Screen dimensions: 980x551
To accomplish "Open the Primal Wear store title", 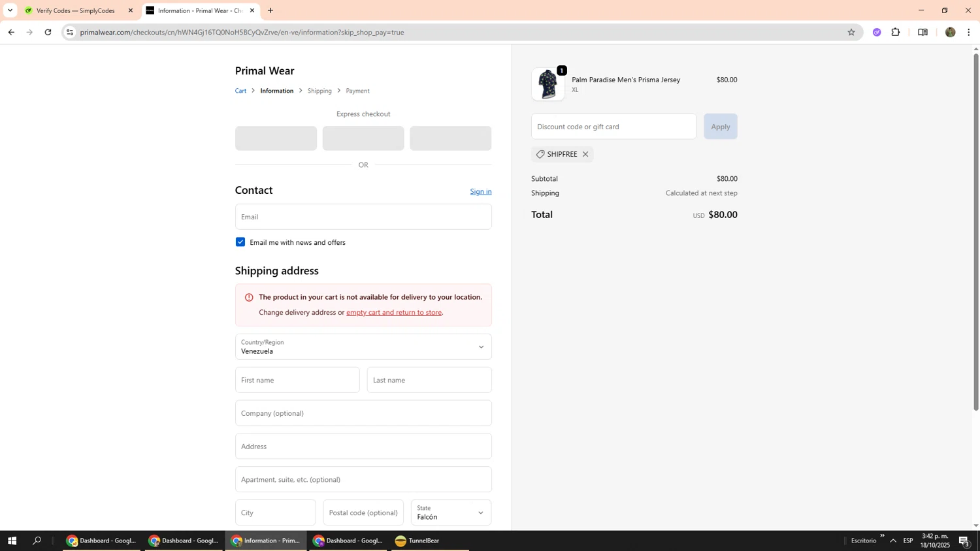I will (265, 71).
